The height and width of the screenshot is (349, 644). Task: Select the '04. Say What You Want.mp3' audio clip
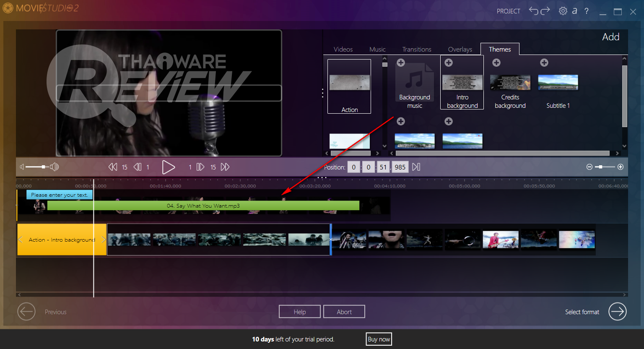tap(203, 206)
